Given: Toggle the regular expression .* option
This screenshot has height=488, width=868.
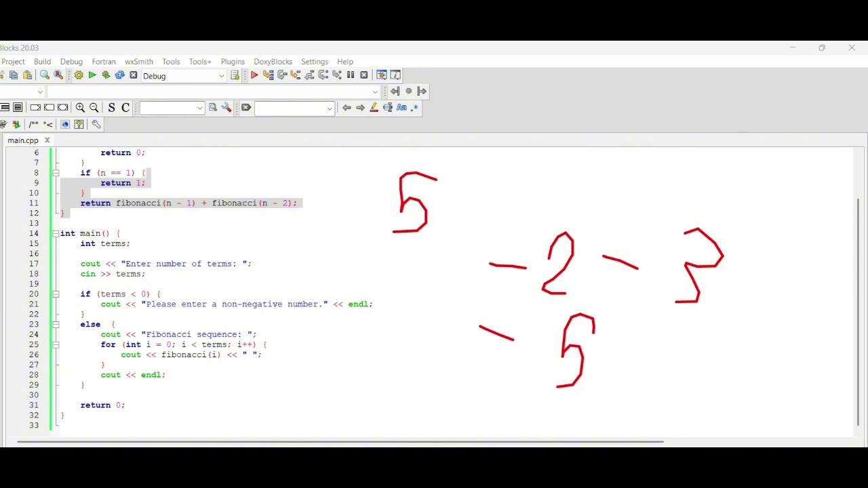Looking at the screenshot, I should click(x=415, y=108).
